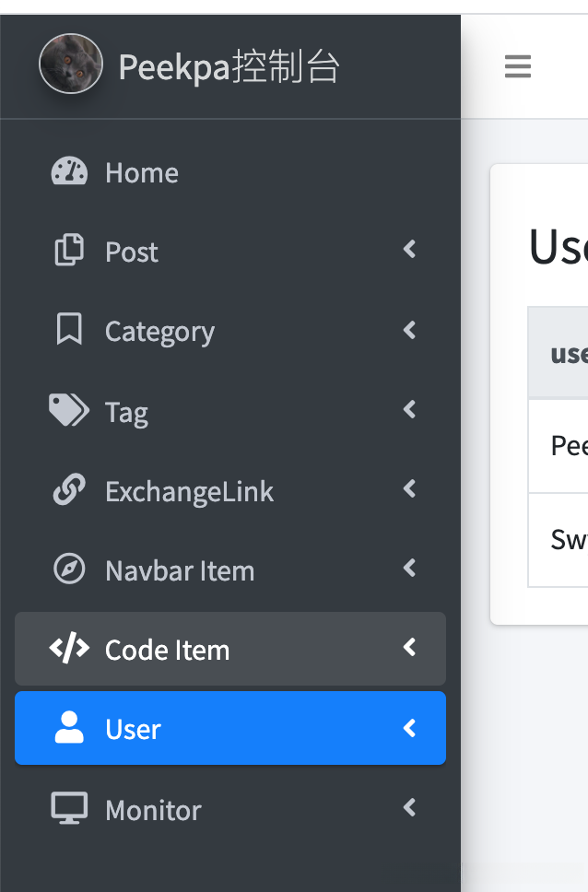588x892 pixels.
Task: Click the Monitor desktop screen icon
Action: tap(69, 808)
